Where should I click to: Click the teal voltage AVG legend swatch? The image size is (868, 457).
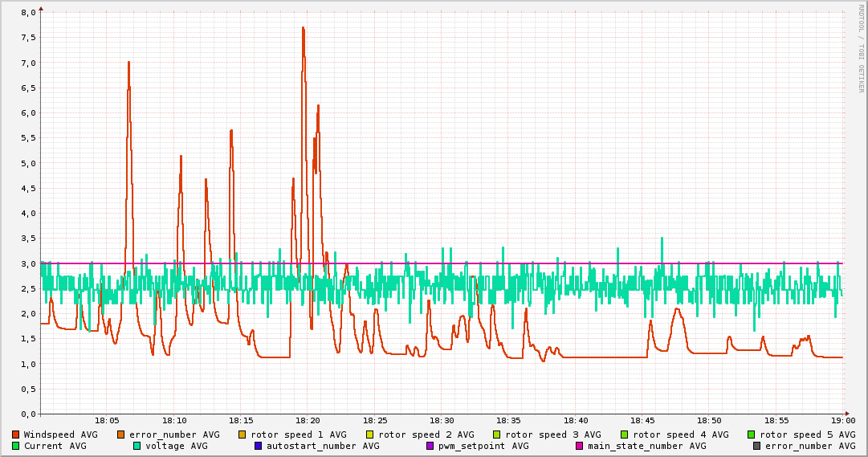pos(137,446)
